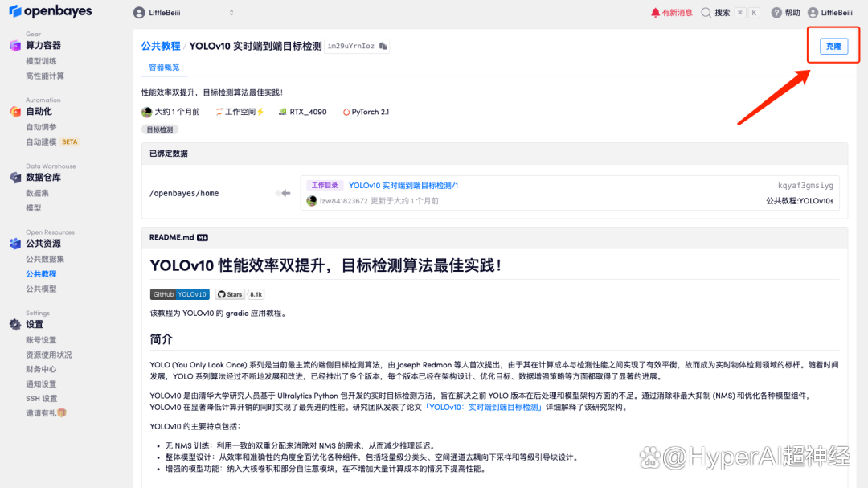Click the 工作空间 icon label

point(240,112)
